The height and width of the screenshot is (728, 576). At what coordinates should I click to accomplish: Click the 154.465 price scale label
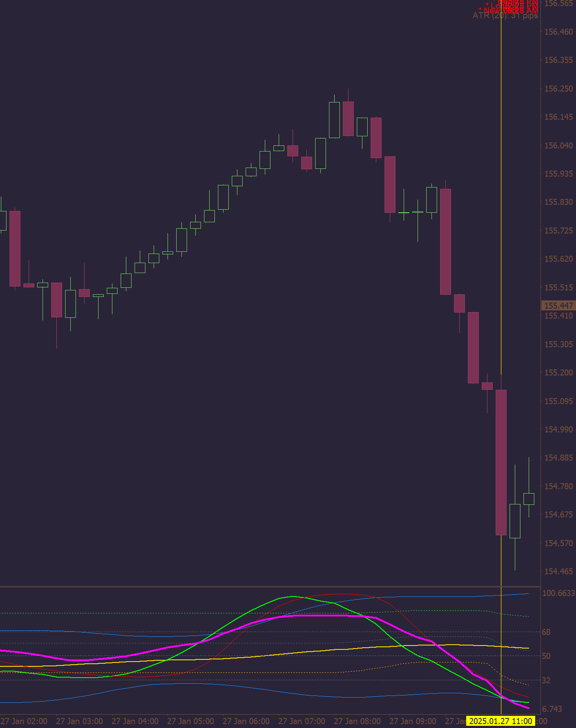[559, 571]
